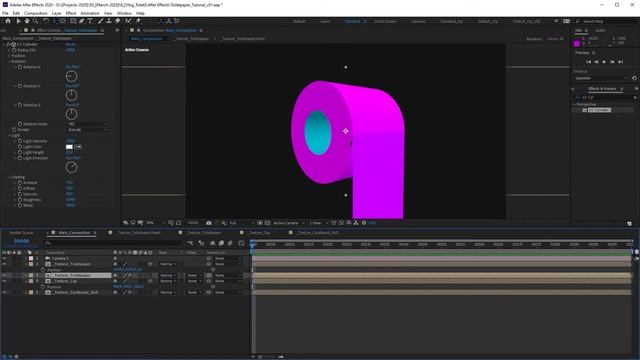
Task: Select CC Cylinder in Effects & Presets
Action: (599, 110)
